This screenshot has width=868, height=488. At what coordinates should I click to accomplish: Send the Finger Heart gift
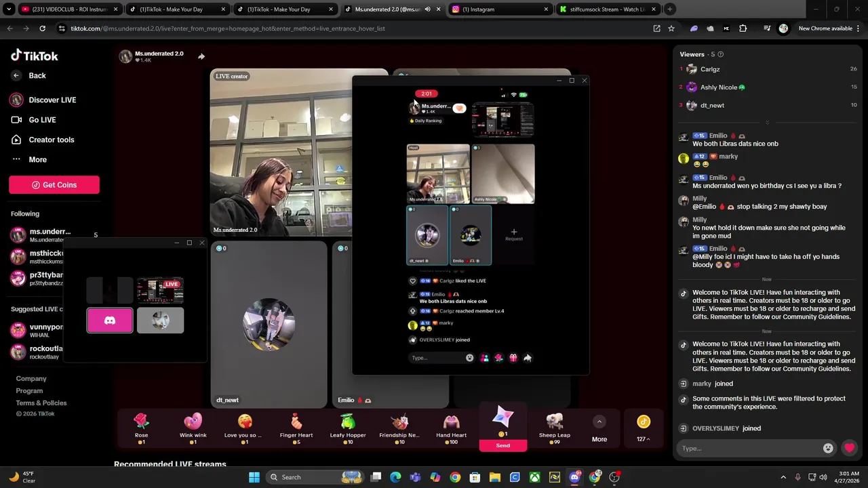point(296,428)
